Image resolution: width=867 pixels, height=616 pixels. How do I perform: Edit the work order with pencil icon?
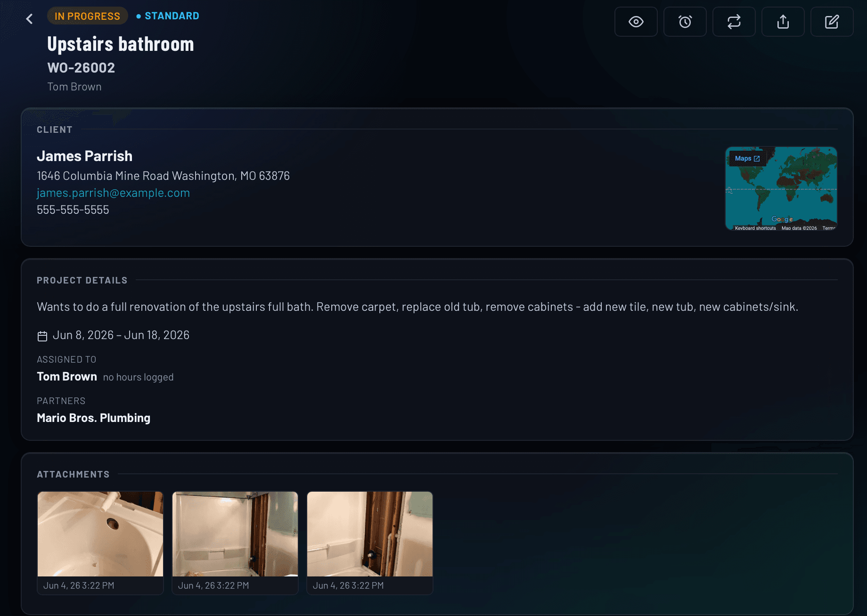coord(832,22)
